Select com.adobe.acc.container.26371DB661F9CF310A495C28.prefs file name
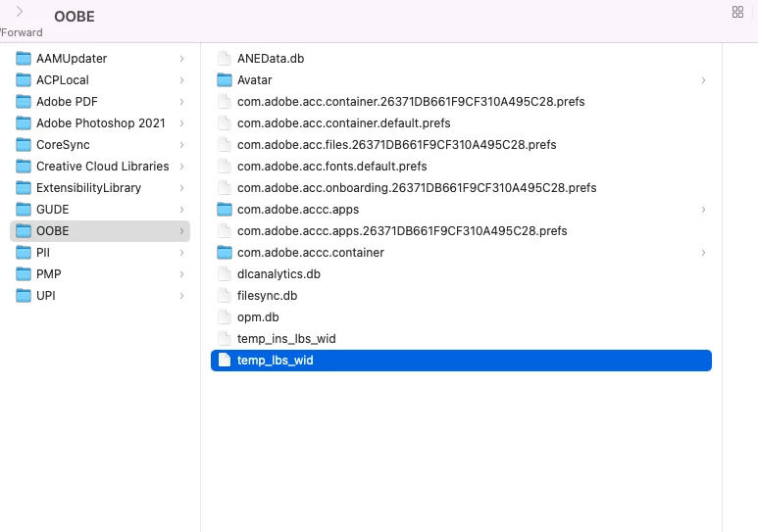The width and height of the screenshot is (758, 532). point(411,102)
